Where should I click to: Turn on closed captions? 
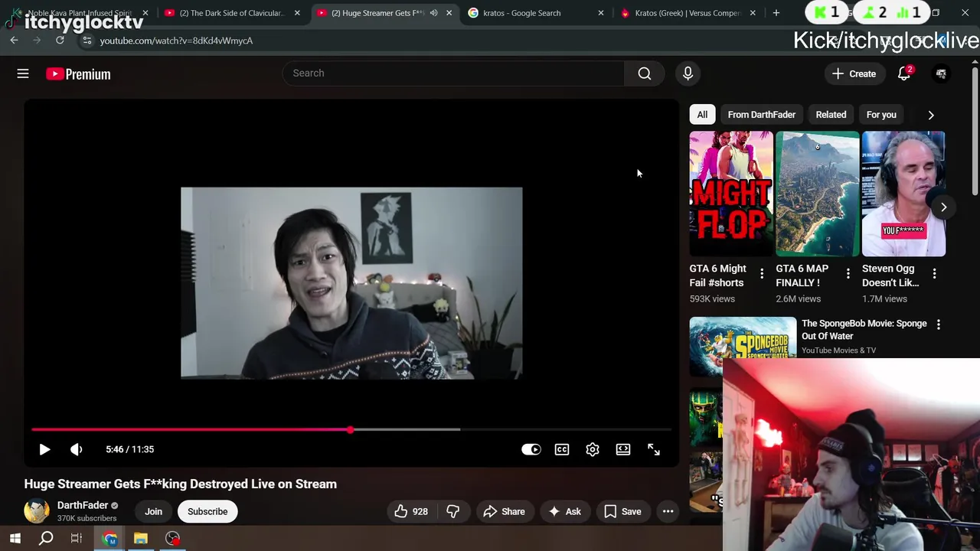(x=562, y=449)
